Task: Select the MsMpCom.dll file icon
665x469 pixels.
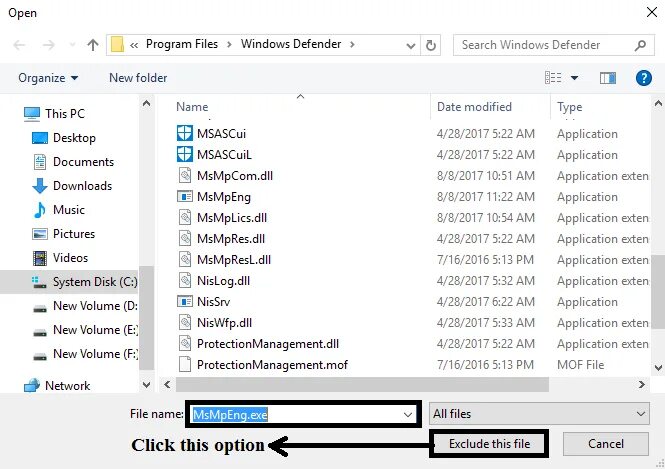Action: pos(184,175)
